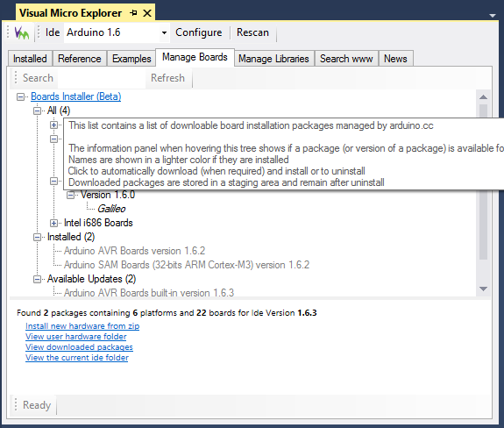
Task: Click the tree vertical scrollbar thumb
Action: pos(483,182)
